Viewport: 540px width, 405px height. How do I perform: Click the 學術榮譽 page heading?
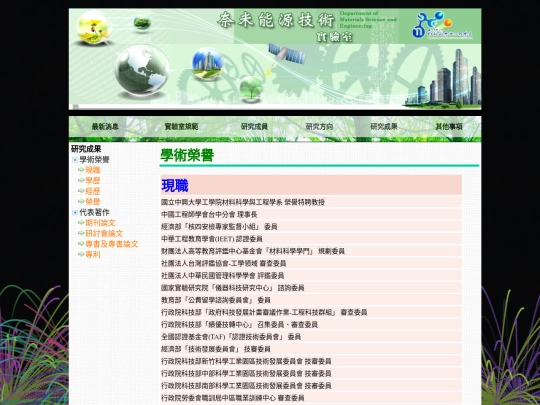(187, 155)
